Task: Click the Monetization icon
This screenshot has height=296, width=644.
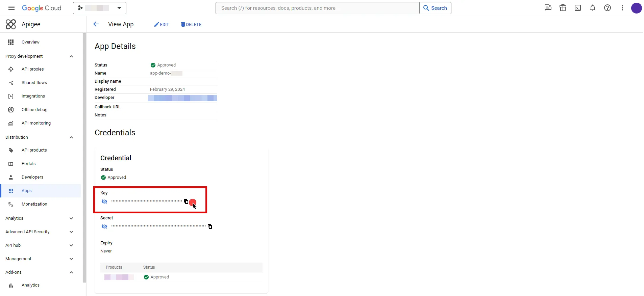Action: click(11, 204)
